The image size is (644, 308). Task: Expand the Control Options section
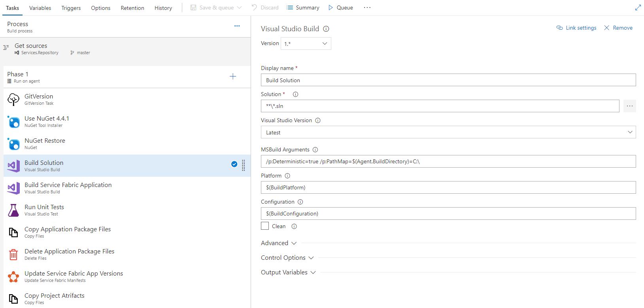(x=287, y=258)
